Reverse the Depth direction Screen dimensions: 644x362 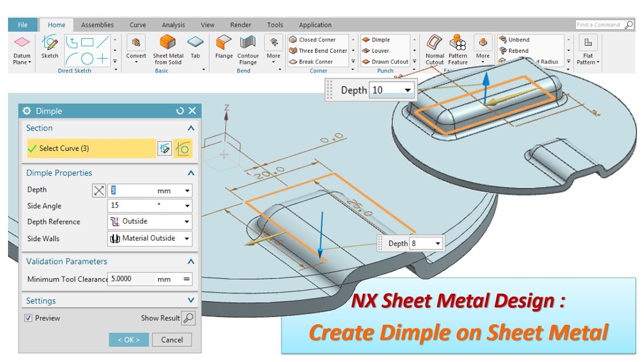[x=99, y=191]
